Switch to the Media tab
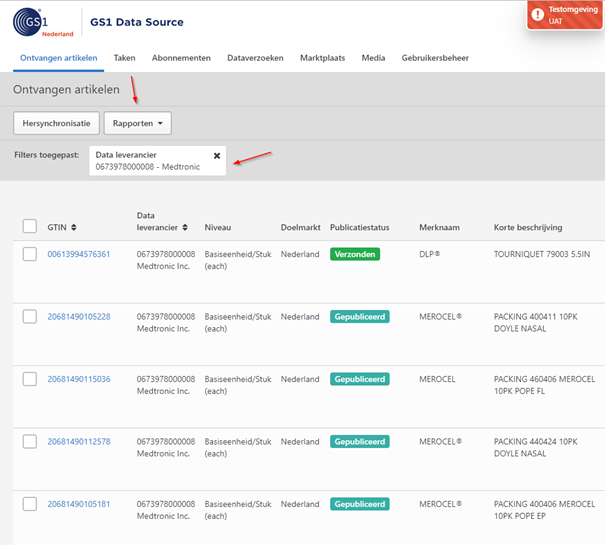This screenshot has width=605, height=545. point(373,58)
